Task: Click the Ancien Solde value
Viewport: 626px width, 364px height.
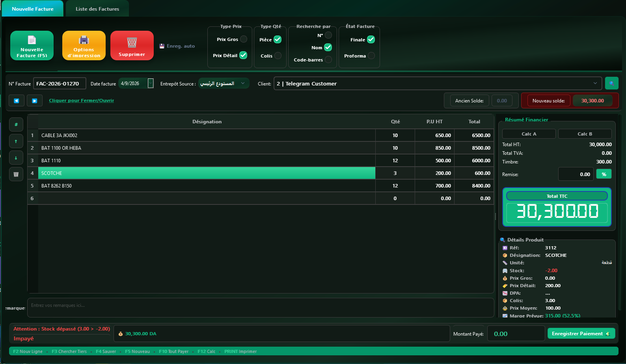Action: click(x=502, y=100)
